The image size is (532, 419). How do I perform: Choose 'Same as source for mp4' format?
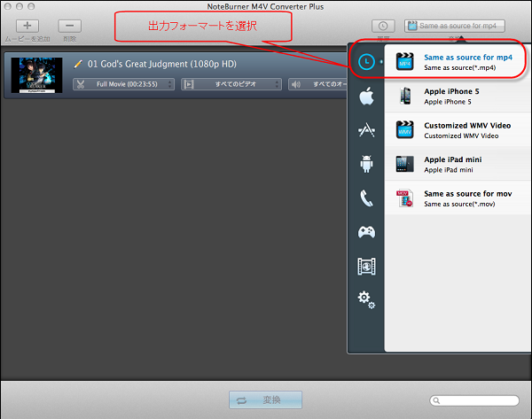pos(458,62)
